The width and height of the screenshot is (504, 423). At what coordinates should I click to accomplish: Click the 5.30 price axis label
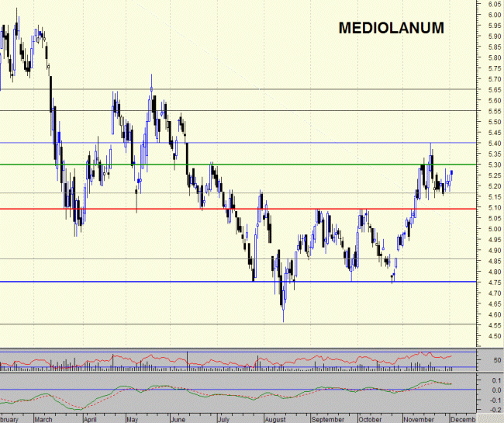[x=495, y=165]
